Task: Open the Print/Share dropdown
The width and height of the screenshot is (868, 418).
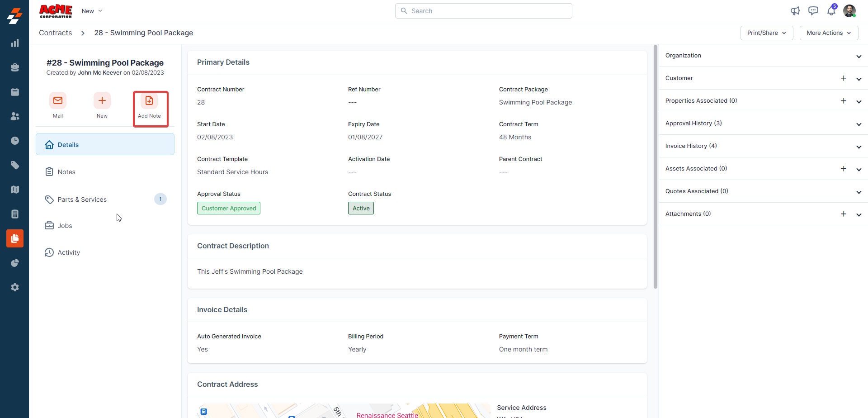Action: click(766, 33)
